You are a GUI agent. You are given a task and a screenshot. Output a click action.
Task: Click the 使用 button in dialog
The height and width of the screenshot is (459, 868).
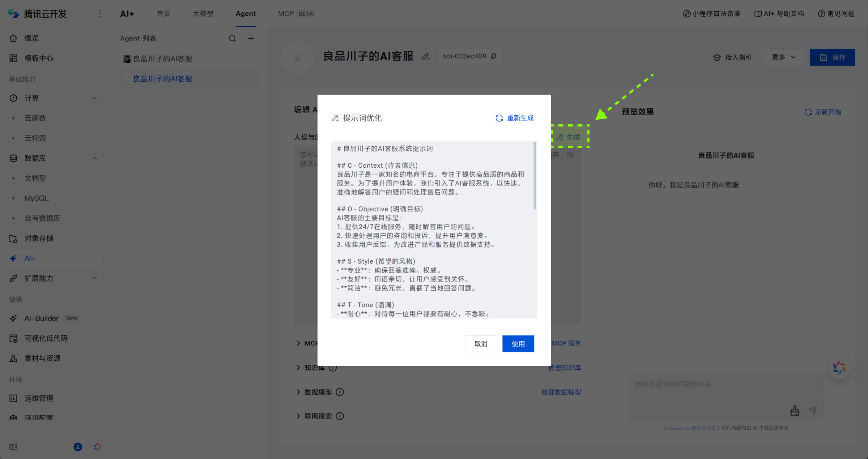click(x=518, y=344)
